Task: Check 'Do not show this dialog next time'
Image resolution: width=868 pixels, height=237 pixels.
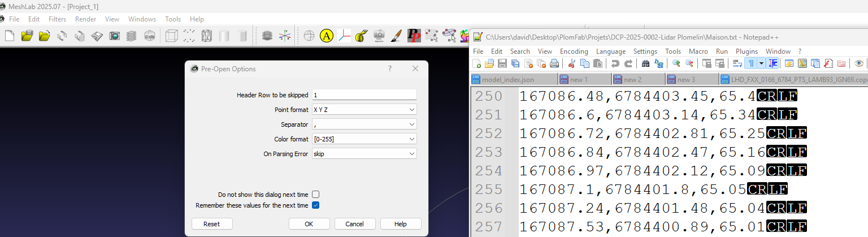Action: pos(316,194)
